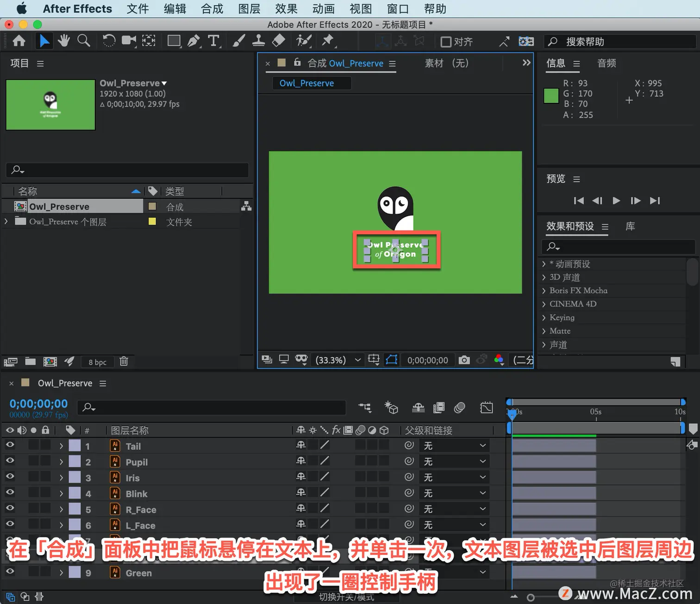Hide the R_Face layer with eye toggle

click(10, 508)
